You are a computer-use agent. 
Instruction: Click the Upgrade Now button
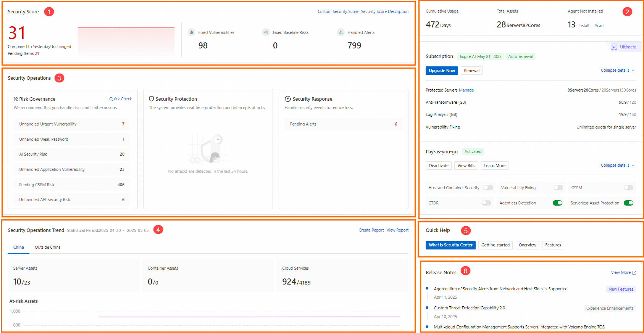442,71
